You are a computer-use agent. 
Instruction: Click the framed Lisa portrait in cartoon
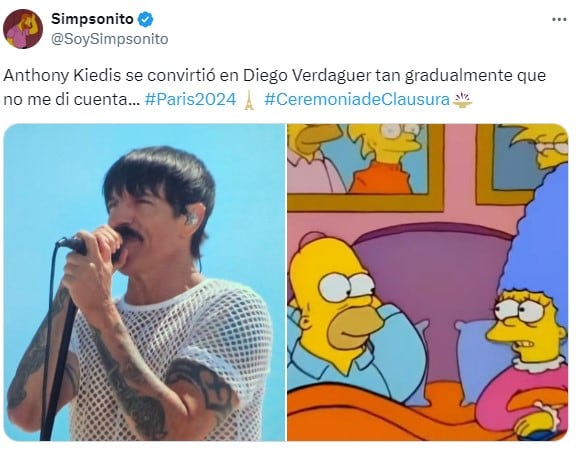(366, 166)
